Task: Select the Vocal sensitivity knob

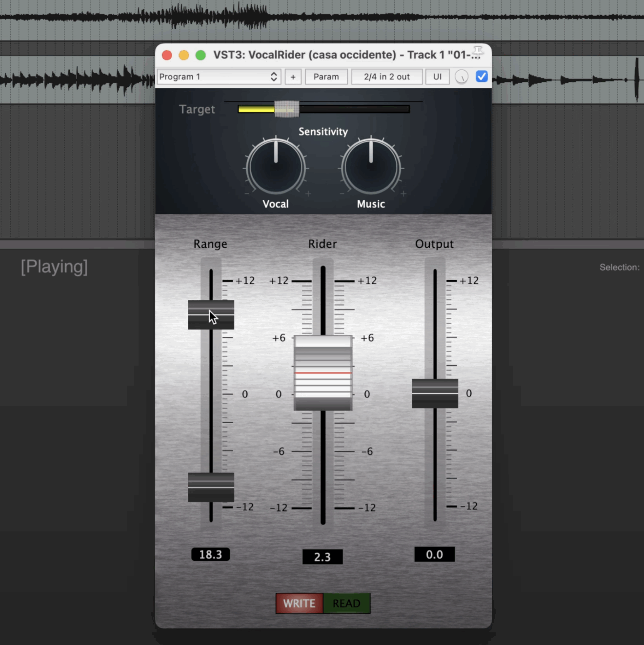Action: click(276, 167)
